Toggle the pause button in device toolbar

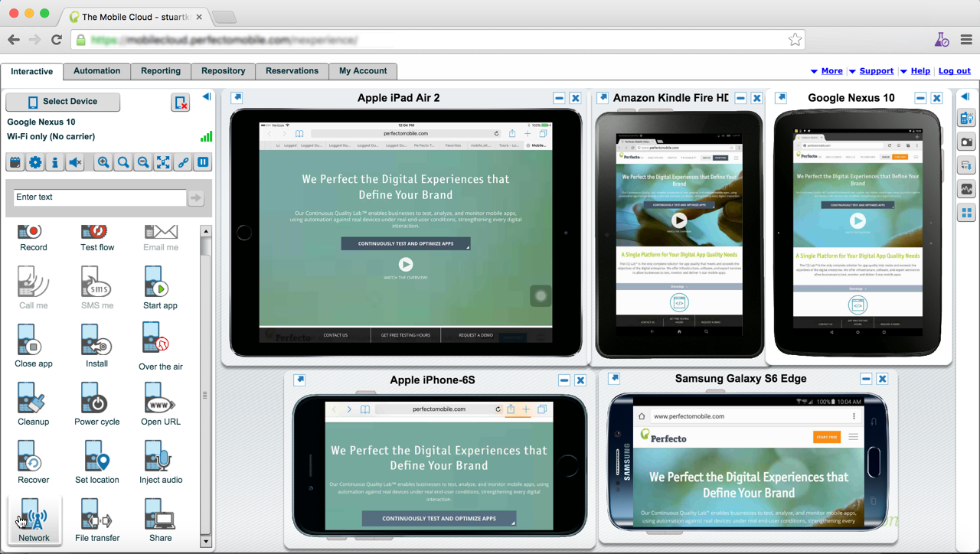coord(203,162)
